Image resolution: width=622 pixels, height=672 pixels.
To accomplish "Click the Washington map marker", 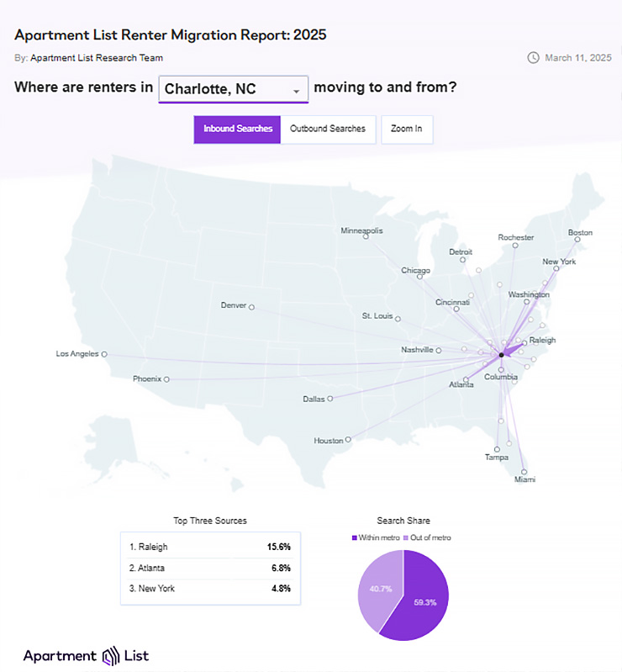I will click(x=526, y=302).
